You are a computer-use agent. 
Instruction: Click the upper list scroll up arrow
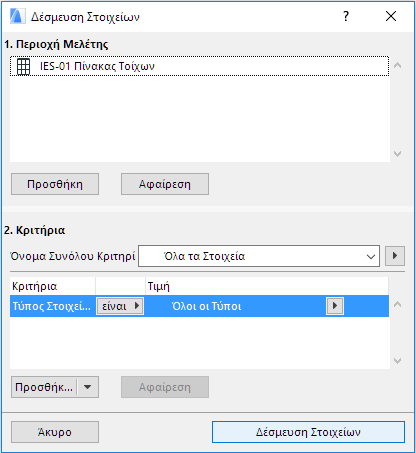tap(397, 66)
